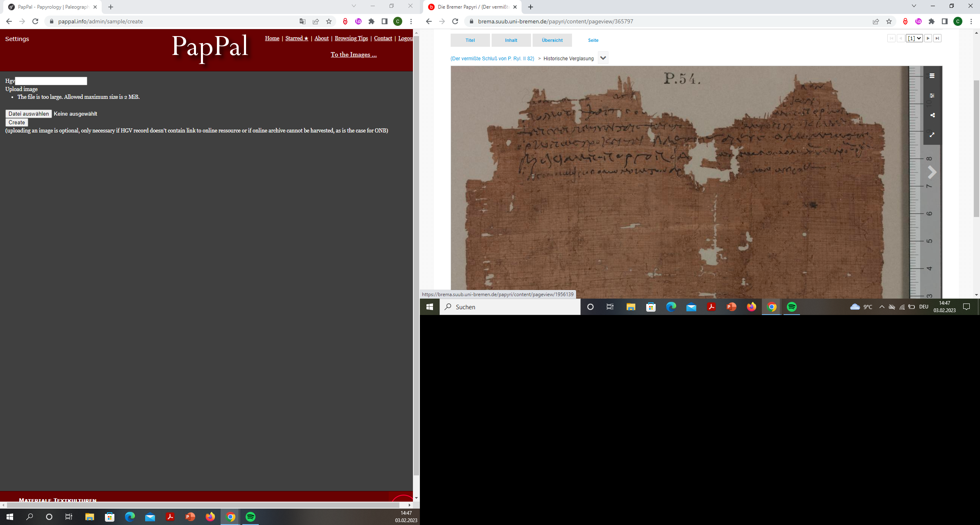Screen dimensions: 980x525
Task: Open Starred link in PapPal header
Action: [x=297, y=38]
